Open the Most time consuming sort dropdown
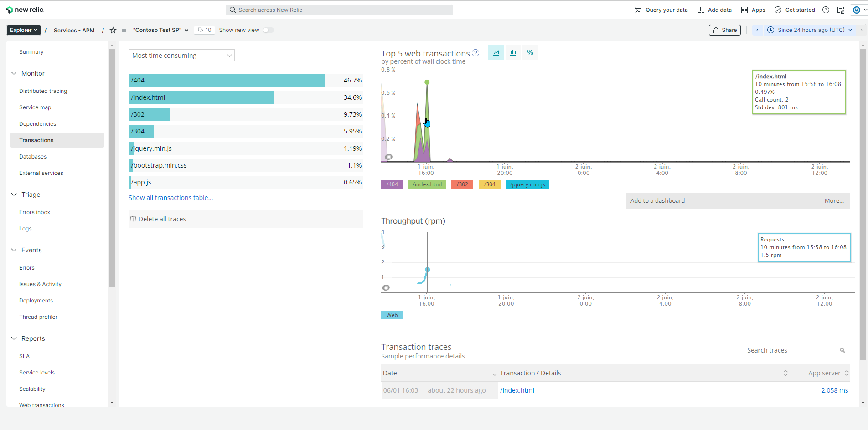This screenshot has width=868, height=430. click(181, 56)
